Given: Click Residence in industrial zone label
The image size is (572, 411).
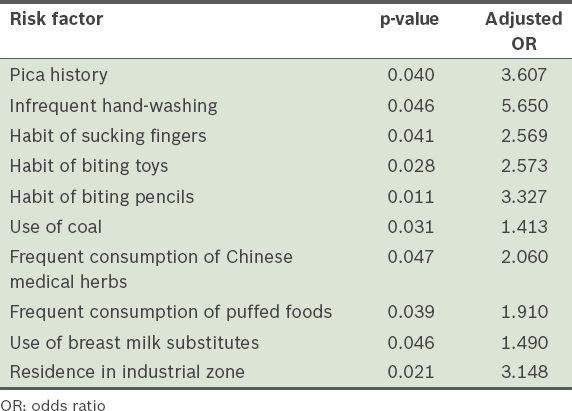Looking at the screenshot, I should pyautogui.click(x=127, y=372).
